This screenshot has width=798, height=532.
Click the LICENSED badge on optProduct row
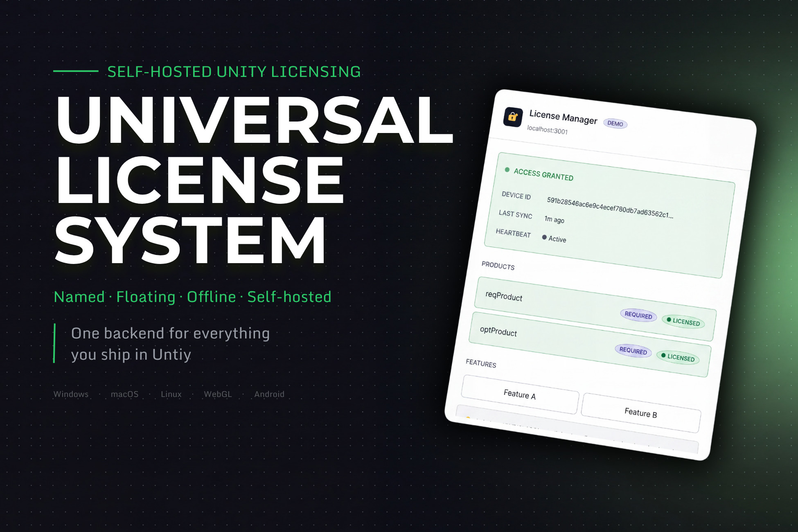[x=678, y=357]
